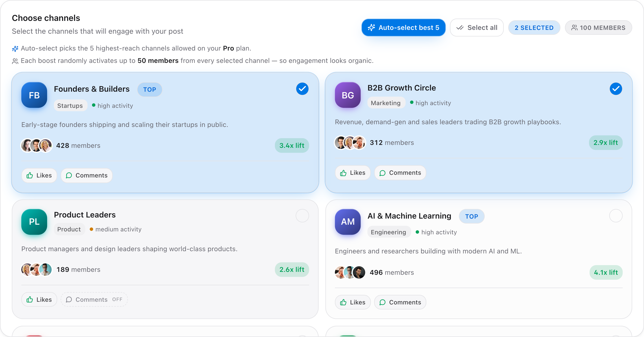Click the 189 members count text
The width and height of the screenshot is (644, 337).
pyautogui.click(x=78, y=270)
